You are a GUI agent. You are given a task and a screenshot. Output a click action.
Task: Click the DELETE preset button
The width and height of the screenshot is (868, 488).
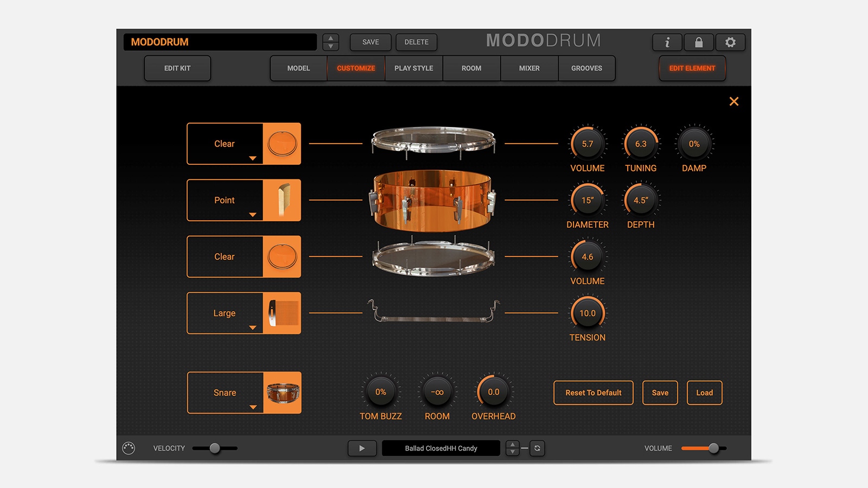click(x=416, y=42)
